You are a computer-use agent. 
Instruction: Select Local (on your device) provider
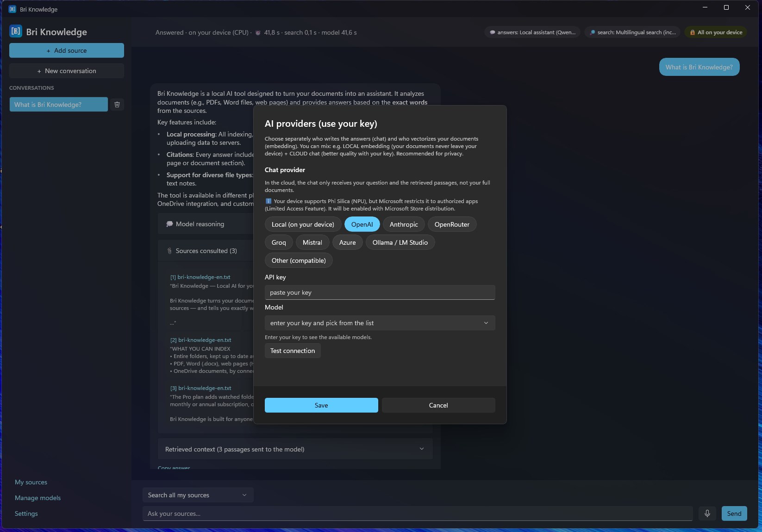click(x=303, y=224)
